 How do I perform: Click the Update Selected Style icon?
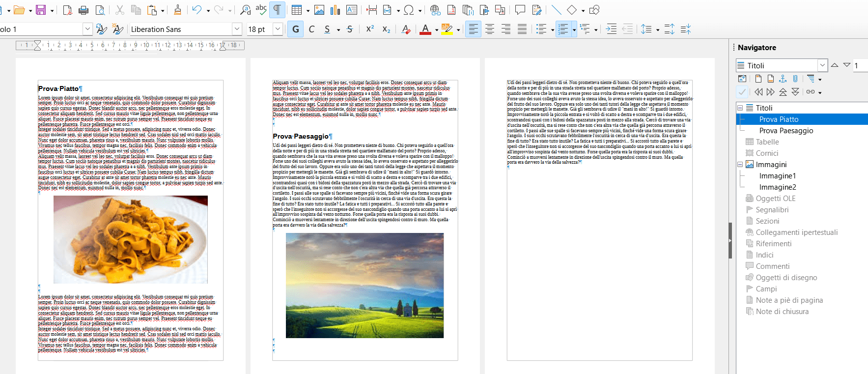[102, 29]
